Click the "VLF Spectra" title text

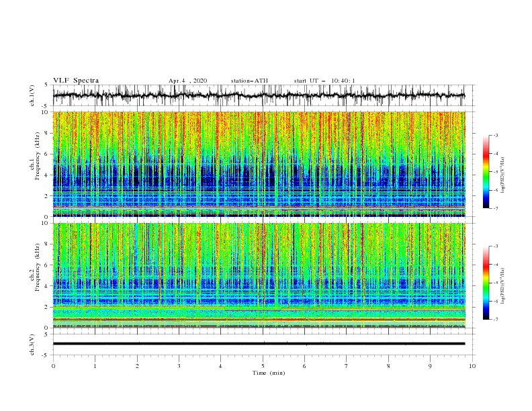tap(76, 81)
